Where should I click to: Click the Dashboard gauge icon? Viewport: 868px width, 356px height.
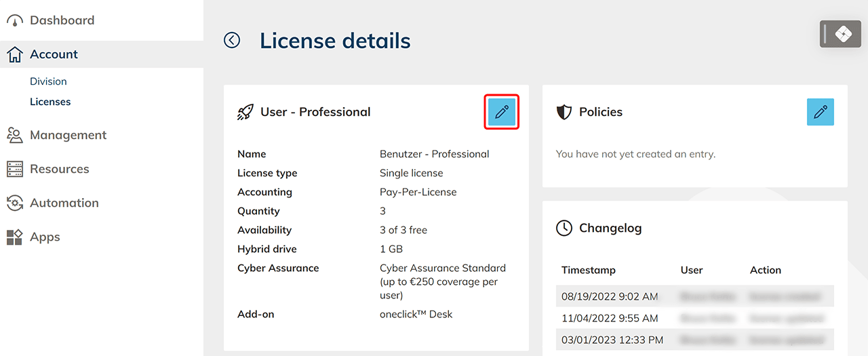click(15, 21)
